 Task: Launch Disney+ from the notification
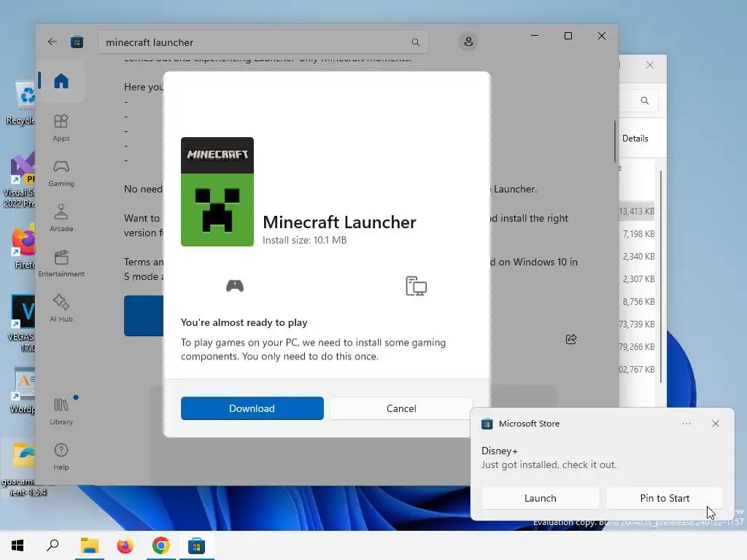point(541,497)
